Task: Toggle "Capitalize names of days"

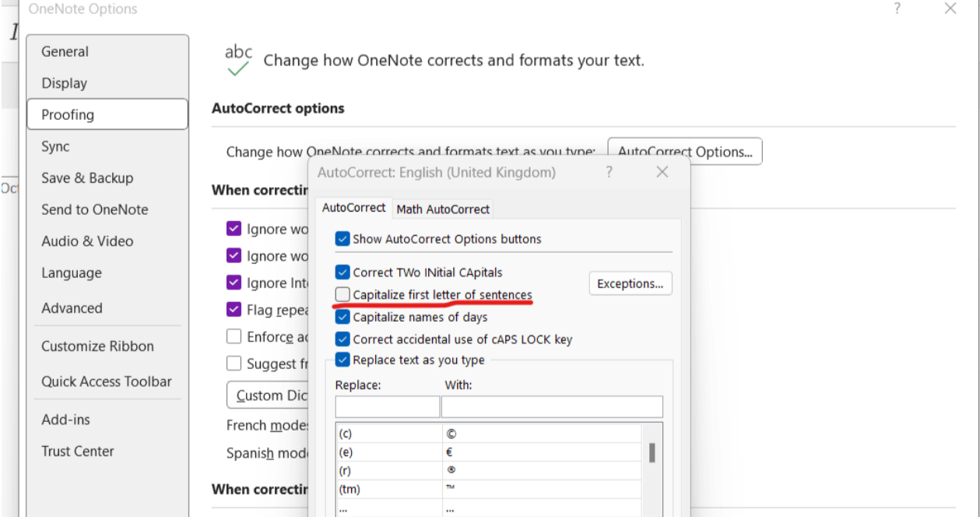Action: (342, 317)
